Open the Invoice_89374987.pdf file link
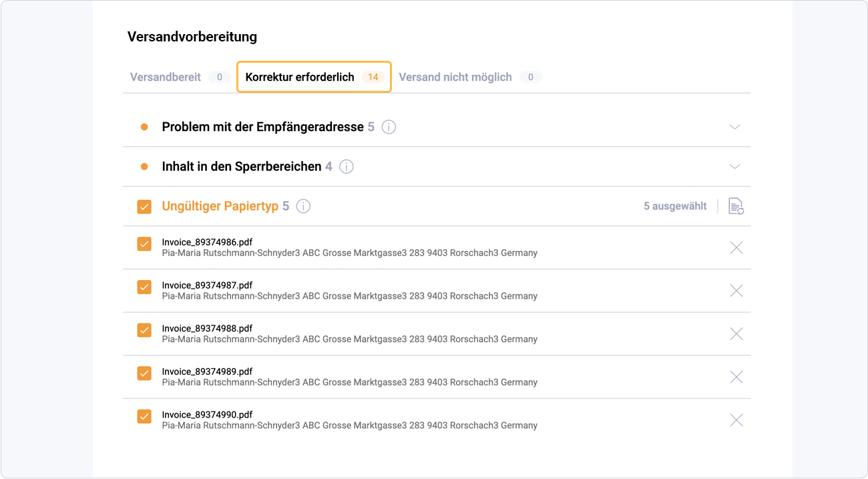 pos(207,285)
